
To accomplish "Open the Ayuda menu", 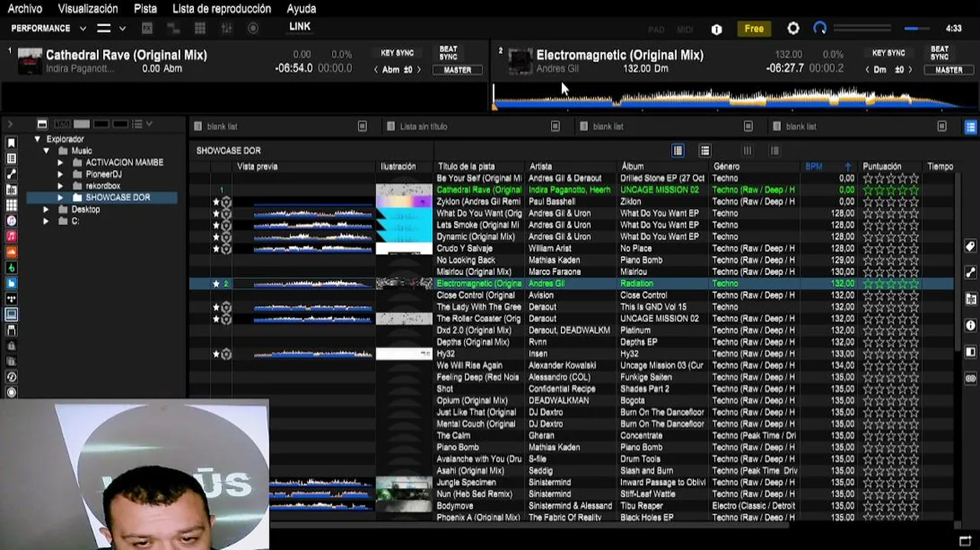I will click(301, 8).
